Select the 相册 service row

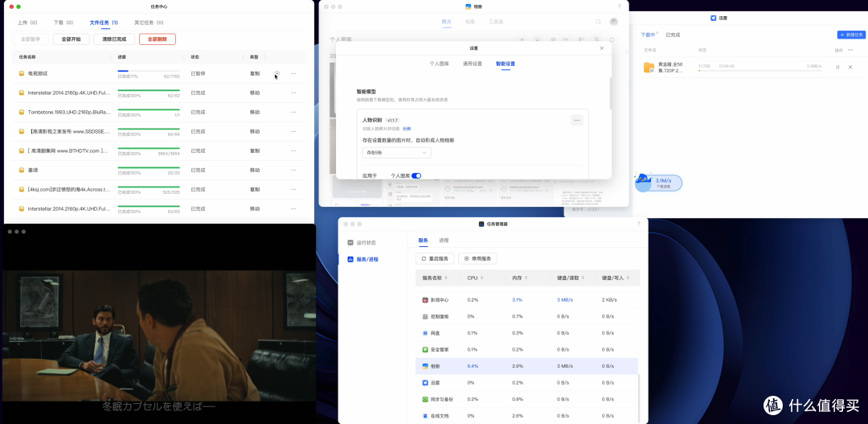pos(526,366)
